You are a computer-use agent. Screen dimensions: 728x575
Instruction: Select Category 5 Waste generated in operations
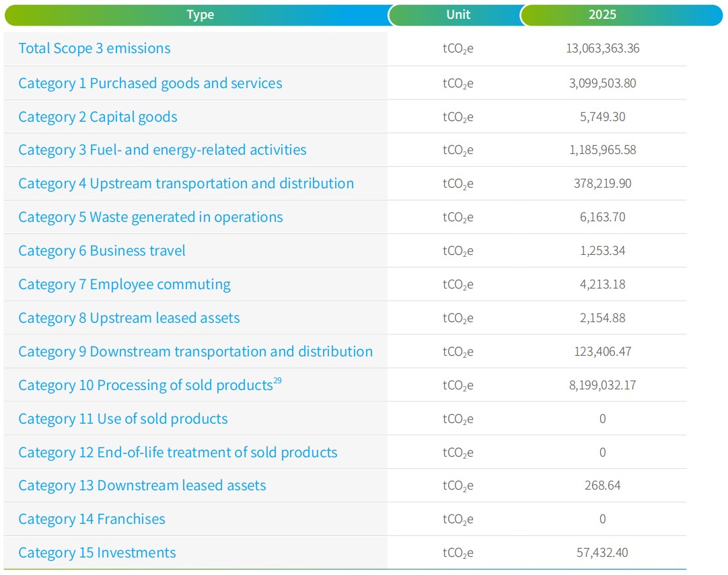point(151,218)
